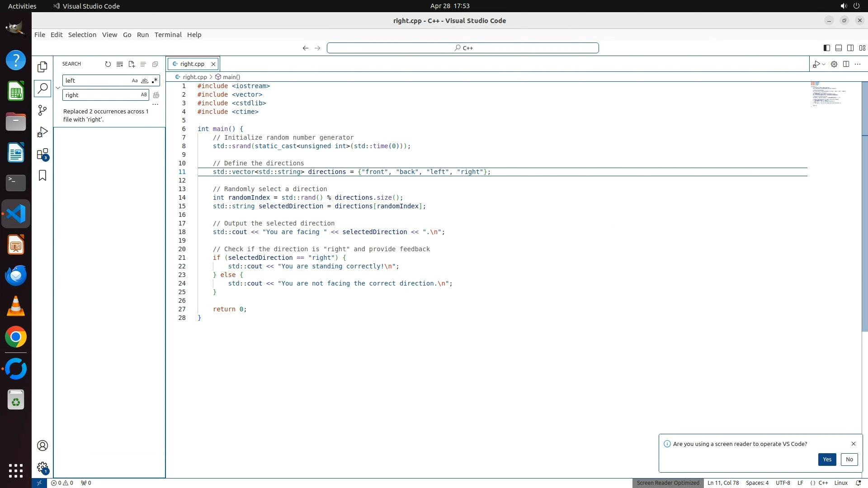Viewport: 868px width, 488px height.
Task: Click the C++ language mode in status bar
Action: click(823, 483)
